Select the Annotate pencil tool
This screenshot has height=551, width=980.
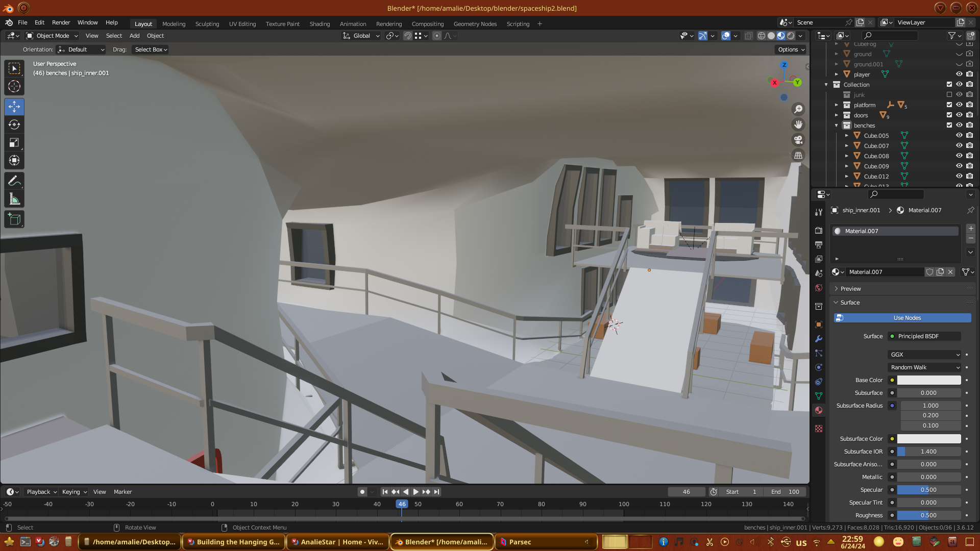(14, 181)
